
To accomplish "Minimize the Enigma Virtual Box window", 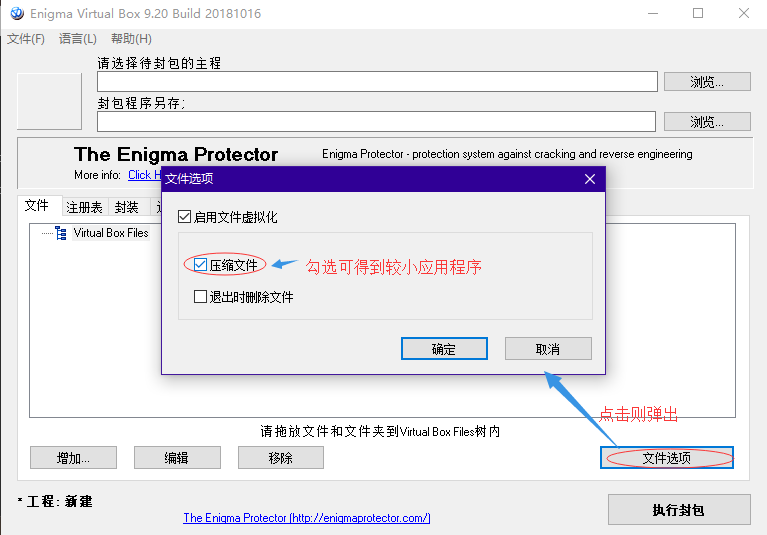I will point(653,13).
